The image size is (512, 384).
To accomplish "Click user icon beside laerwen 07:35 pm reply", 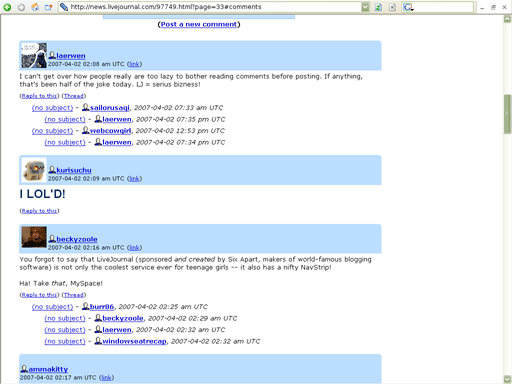I will (98, 119).
